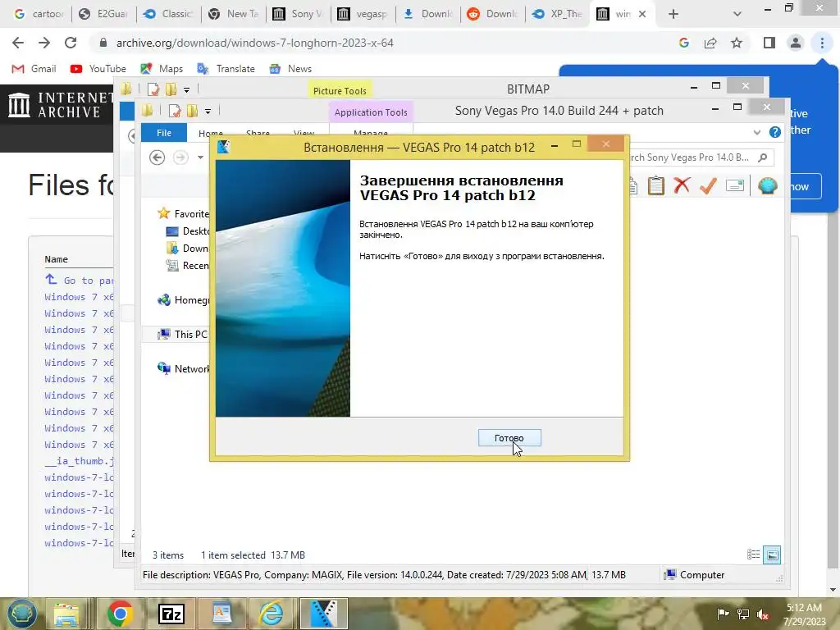This screenshot has height=630, width=840.
Task: Click the red X delete toolbar icon
Action: [x=682, y=186]
